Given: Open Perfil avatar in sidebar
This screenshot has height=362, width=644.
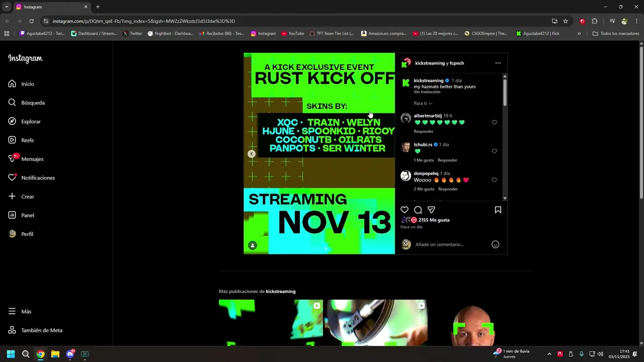Looking at the screenshot, I should pyautogui.click(x=21, y=234).
